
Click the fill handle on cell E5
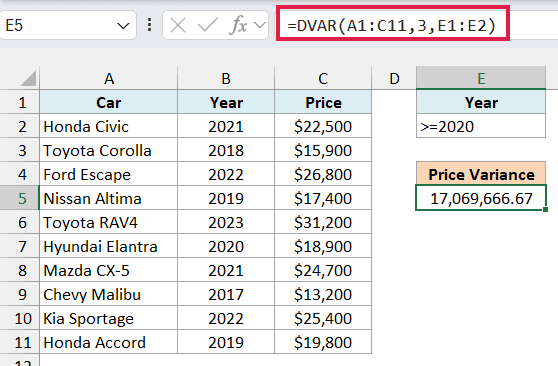tap(546, 210)
